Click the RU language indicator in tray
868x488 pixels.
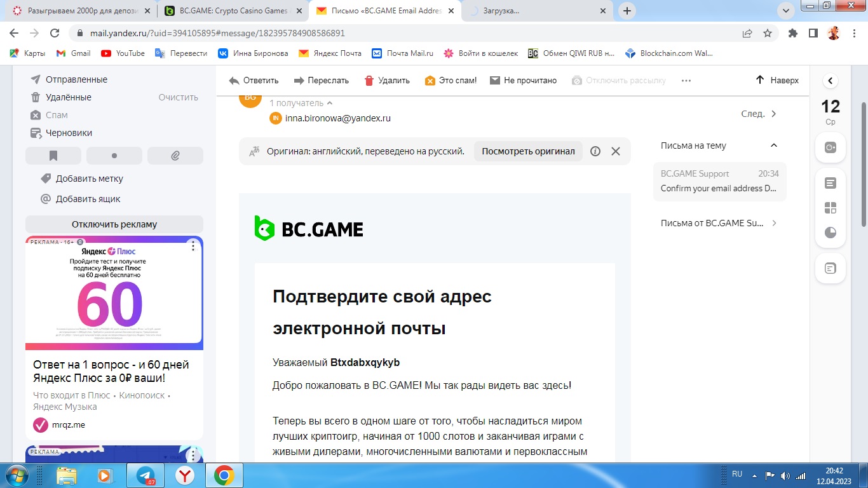pos(737,474)
